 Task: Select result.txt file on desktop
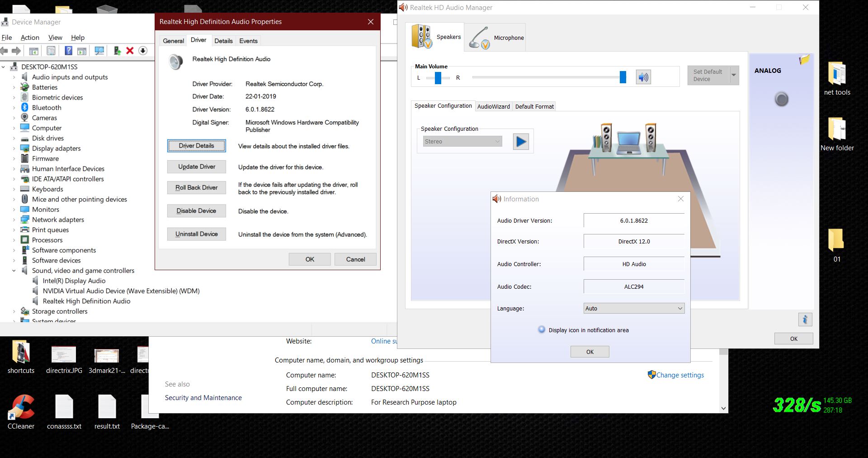[107, 412]
